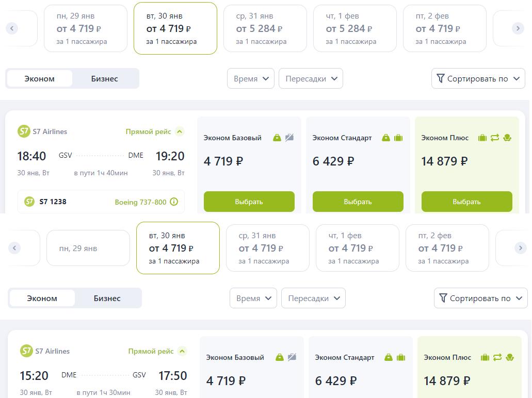Open Сортировать по in the DME–GSV flight section
The width and height of the screenshot is (532, 398).
(480, 299)
